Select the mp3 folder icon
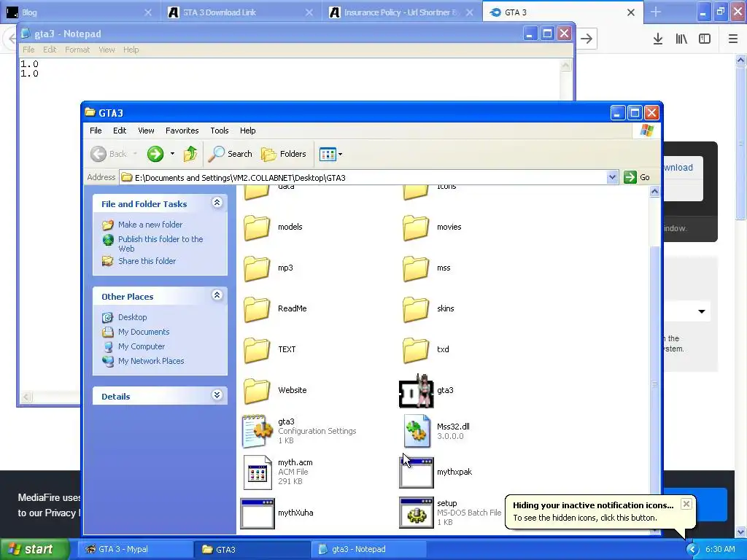 pyautogui.click(x=257, y=268)
